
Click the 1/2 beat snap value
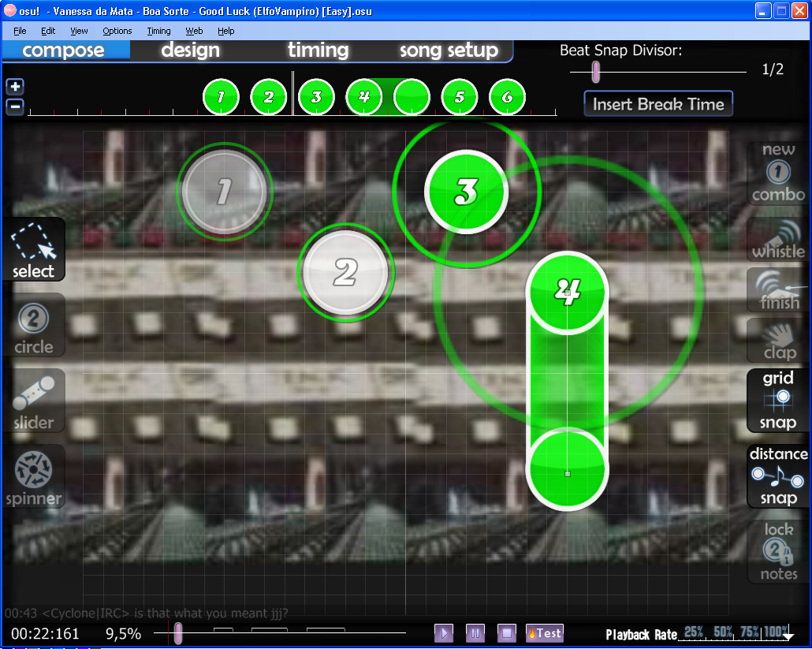coord(773,69)
